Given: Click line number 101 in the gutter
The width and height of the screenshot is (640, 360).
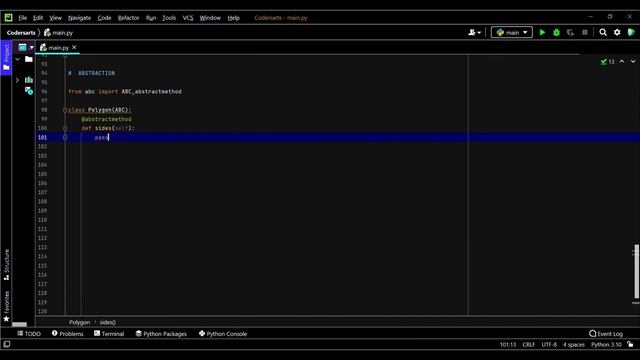Looking at the screenshot, I should pyautogui.click(x=42, y=137).
